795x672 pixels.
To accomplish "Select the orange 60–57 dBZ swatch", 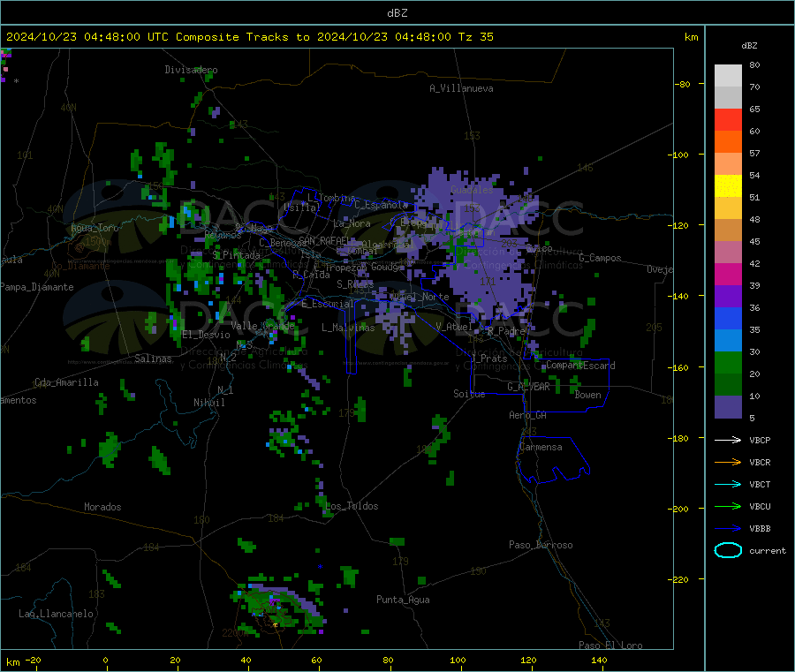I will click(728, 142).
